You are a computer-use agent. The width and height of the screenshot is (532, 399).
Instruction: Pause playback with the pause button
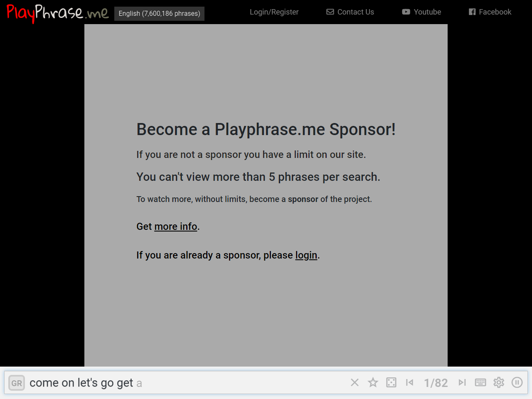coord(517,382)
